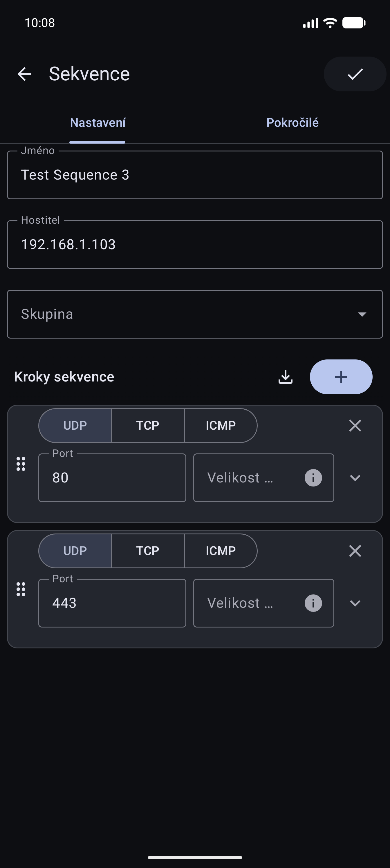Screen dimensions: 390x868
Task: Open the Skupina dropdown
Action: point(195,314)
